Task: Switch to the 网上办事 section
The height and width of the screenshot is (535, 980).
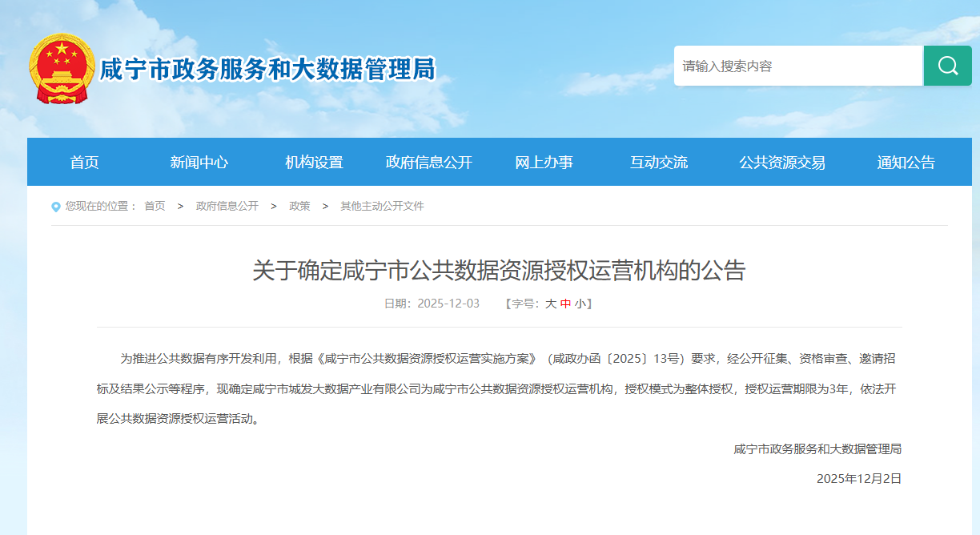Action: (544, 162)
